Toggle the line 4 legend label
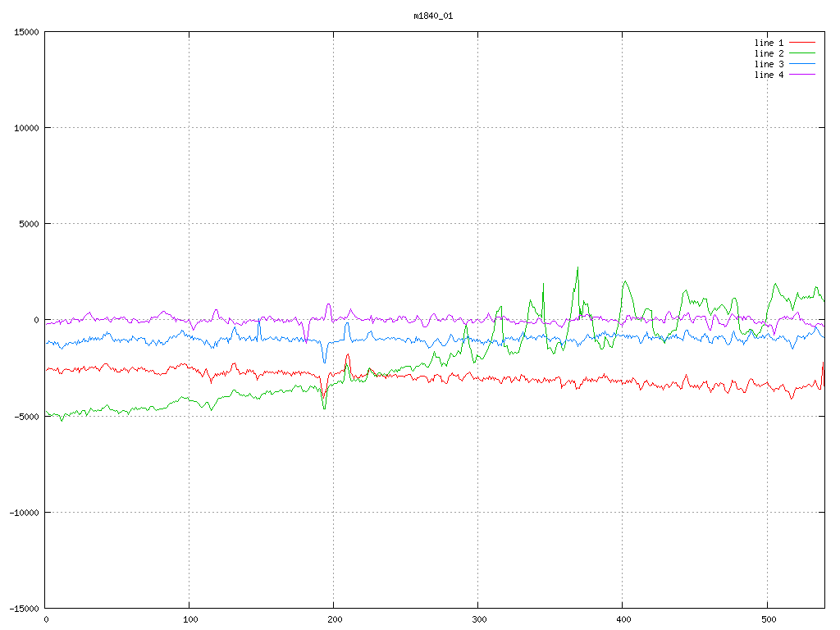 pyautogui.click(x=769, y=75)
